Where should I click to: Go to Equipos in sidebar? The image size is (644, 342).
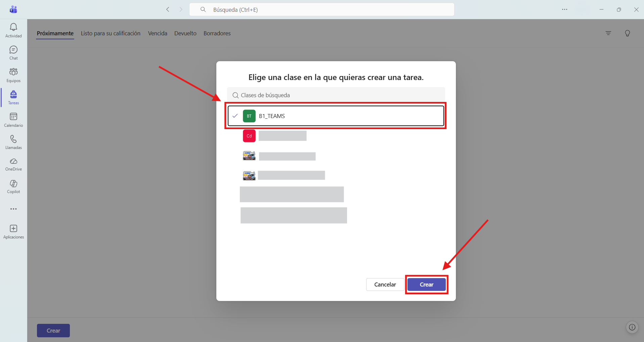coord(13,75)
